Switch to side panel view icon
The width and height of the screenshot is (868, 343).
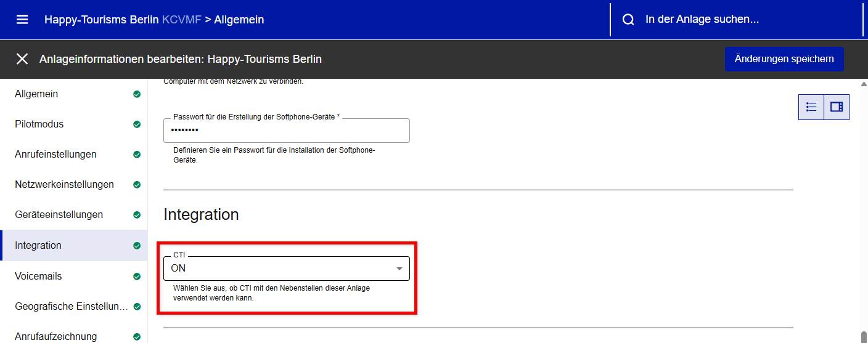coord(837,107)
